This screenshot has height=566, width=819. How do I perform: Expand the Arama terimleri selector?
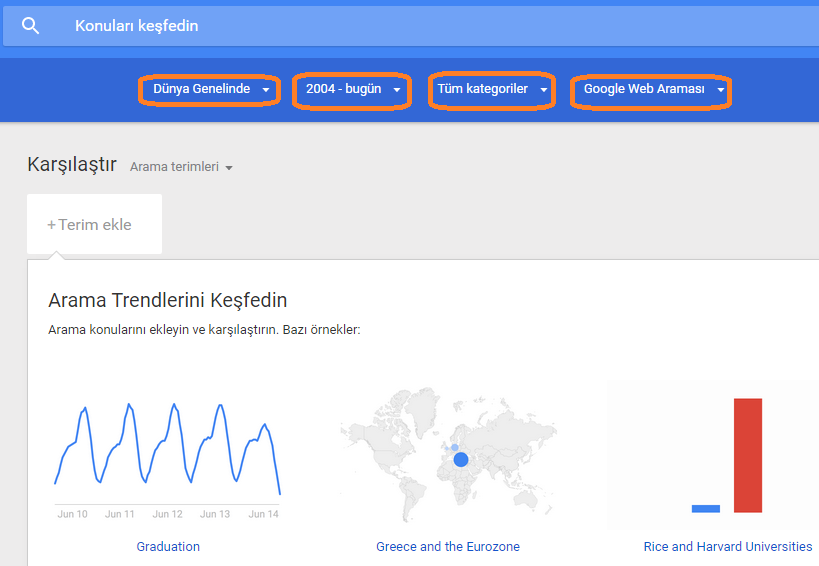pos(181,167)
